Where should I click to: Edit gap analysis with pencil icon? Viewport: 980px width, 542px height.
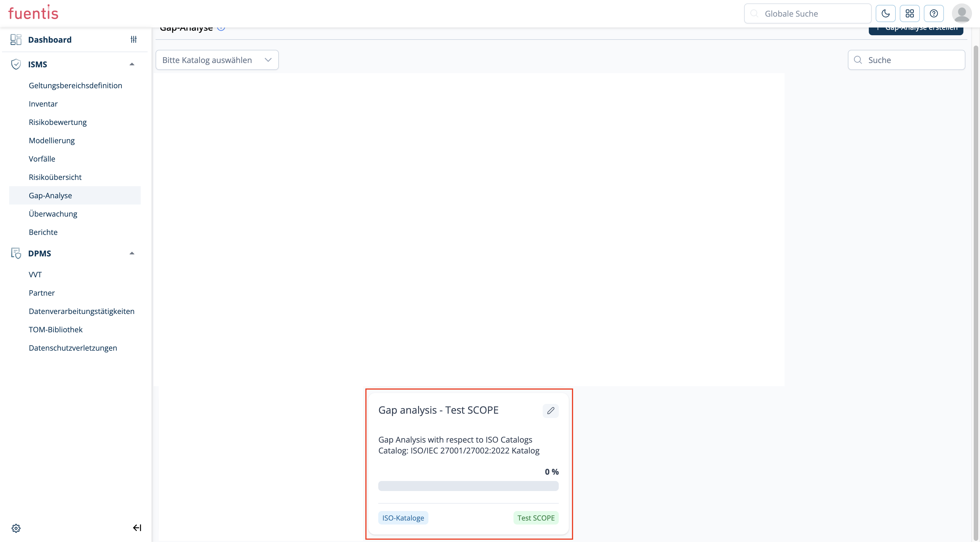tap(550, 411)
